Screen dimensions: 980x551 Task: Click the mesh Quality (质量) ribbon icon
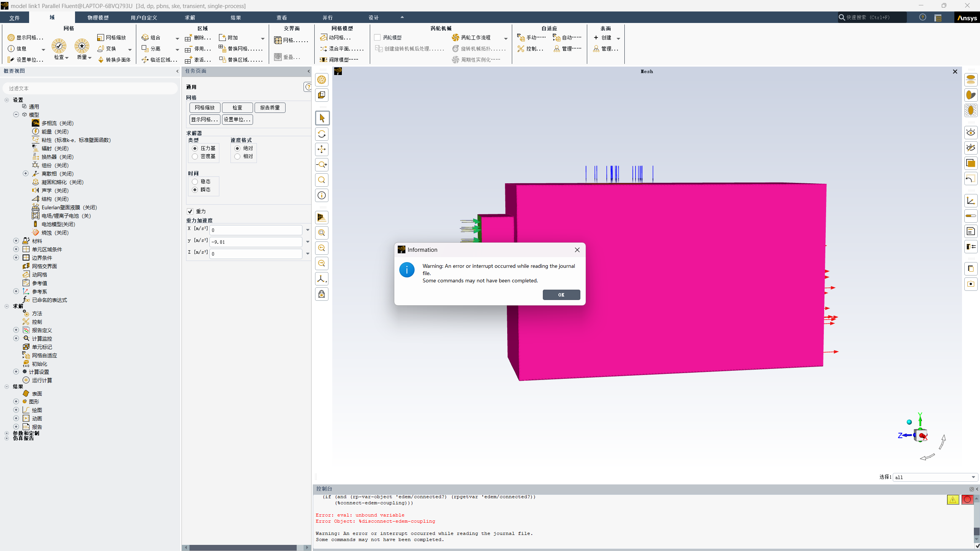pos(82,46)
